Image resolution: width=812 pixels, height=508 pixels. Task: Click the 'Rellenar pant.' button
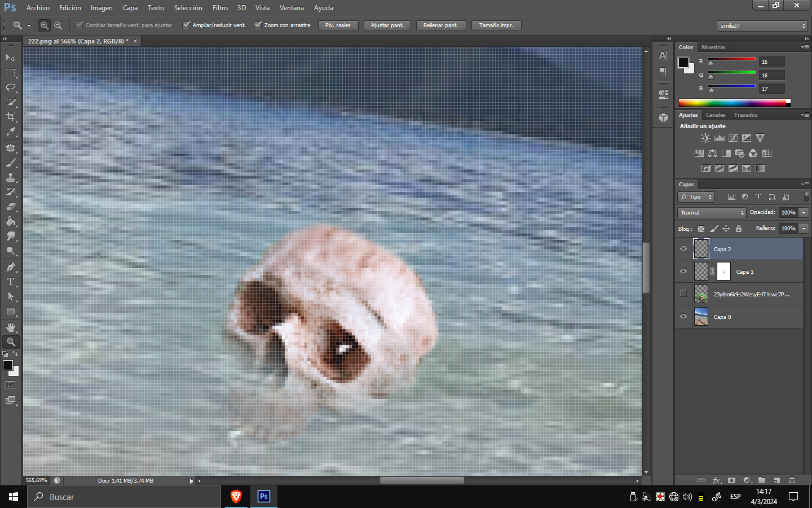point(440,25)
